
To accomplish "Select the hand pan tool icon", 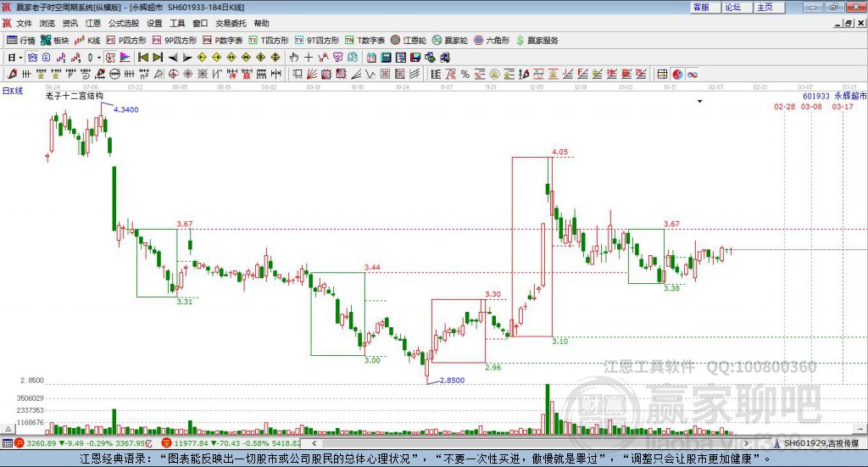I will [x=293, y=58].
